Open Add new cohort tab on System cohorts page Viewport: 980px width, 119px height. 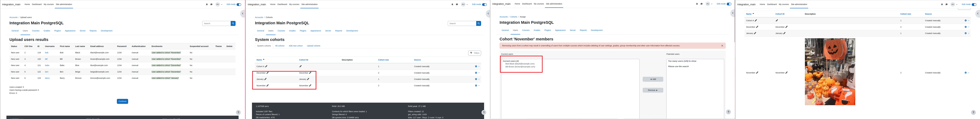coord(296,46)
